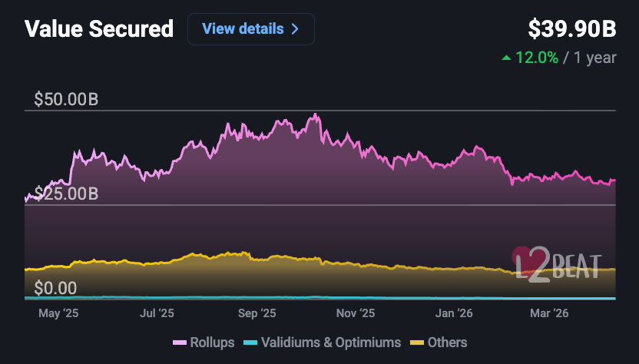The image size is (639, 364).
Task: Click the $25.00B y-axis label
Action: tap(66, 194)
